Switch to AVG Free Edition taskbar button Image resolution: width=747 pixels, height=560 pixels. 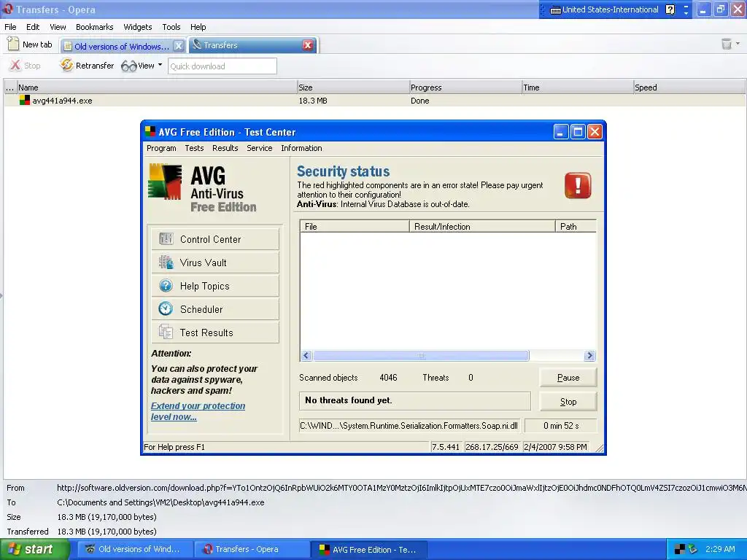pos(368,550)
